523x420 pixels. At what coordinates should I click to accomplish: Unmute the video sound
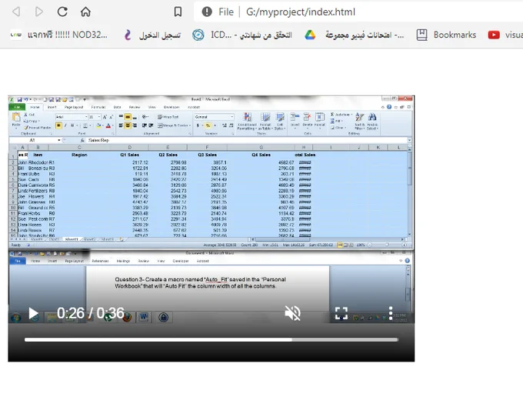(x=292, y=313)
